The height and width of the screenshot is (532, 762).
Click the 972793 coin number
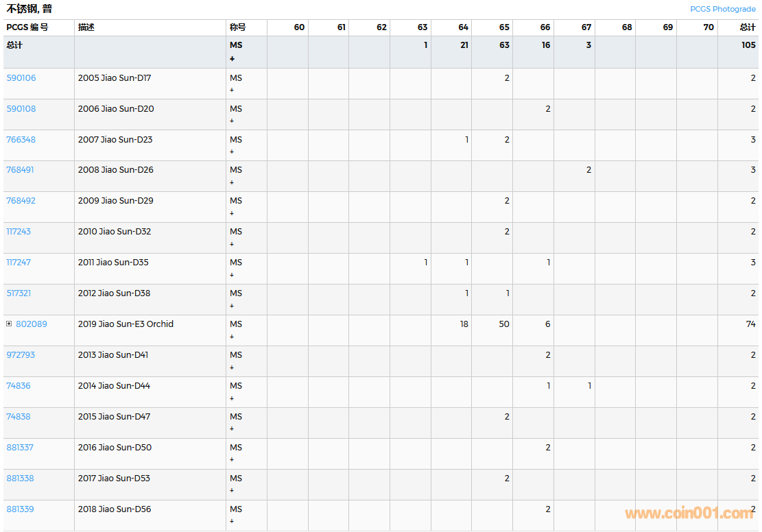tap(21, 355)
